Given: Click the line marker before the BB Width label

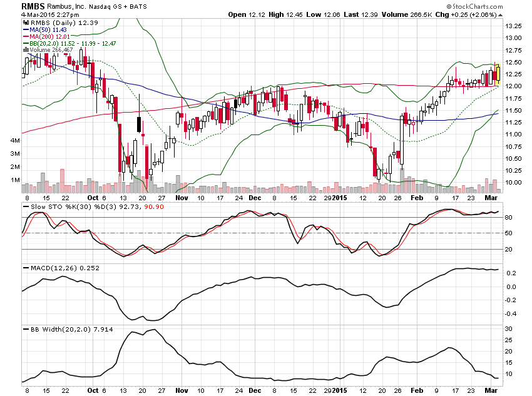Looking at the screenshot, I should coord(26,329).
